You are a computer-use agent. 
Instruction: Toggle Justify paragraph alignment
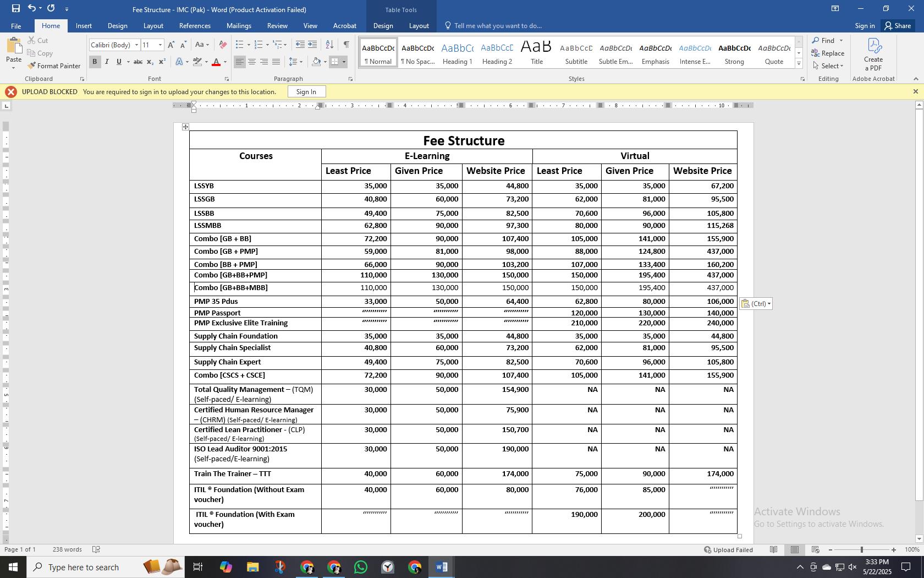point(276,62)
